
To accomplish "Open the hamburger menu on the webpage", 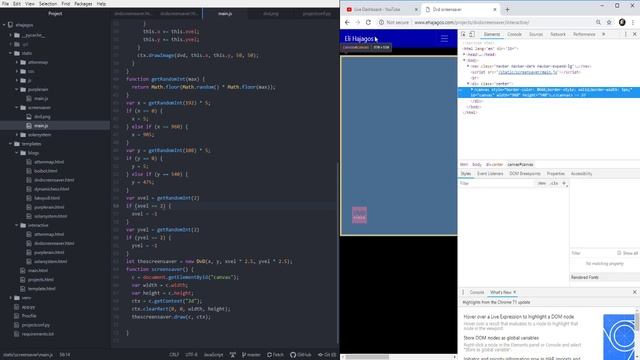I will pos(444,39).
